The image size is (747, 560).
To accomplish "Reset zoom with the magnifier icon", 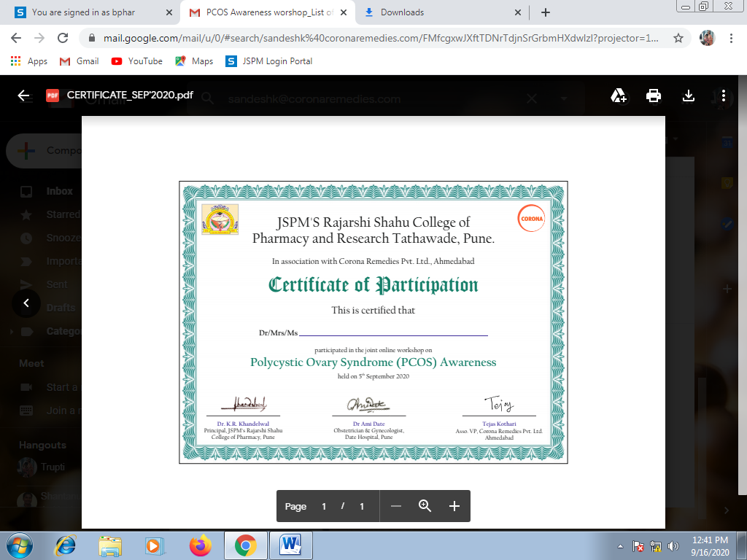I will click(x=425, y=506).
